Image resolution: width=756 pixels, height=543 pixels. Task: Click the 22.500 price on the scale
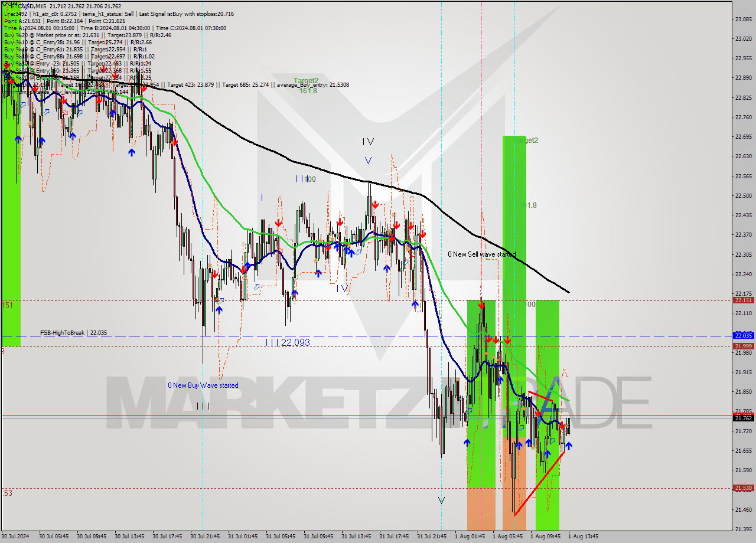click(745, 195)
